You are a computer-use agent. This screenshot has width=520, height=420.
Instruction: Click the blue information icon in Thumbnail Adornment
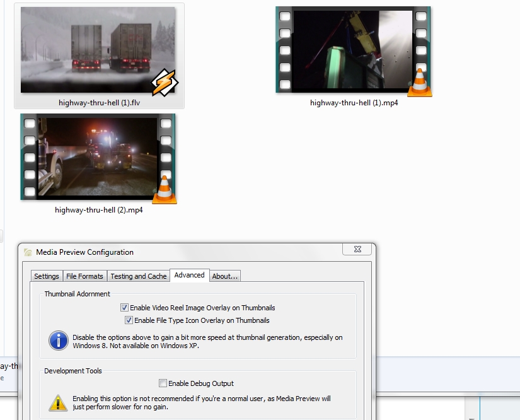click(59, 341)
